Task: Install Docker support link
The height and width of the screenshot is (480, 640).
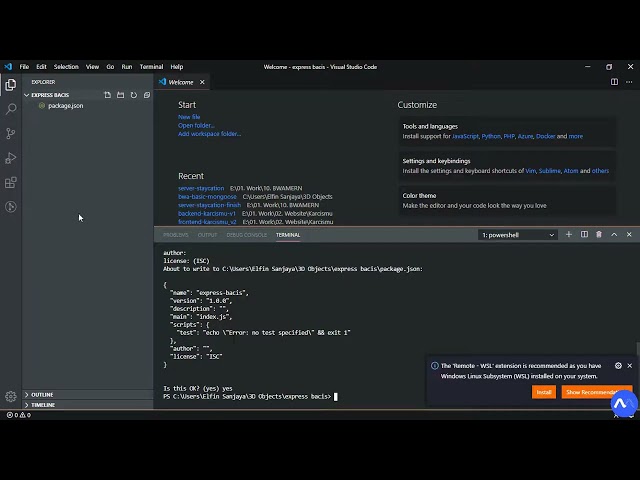Action: (546, 136)
